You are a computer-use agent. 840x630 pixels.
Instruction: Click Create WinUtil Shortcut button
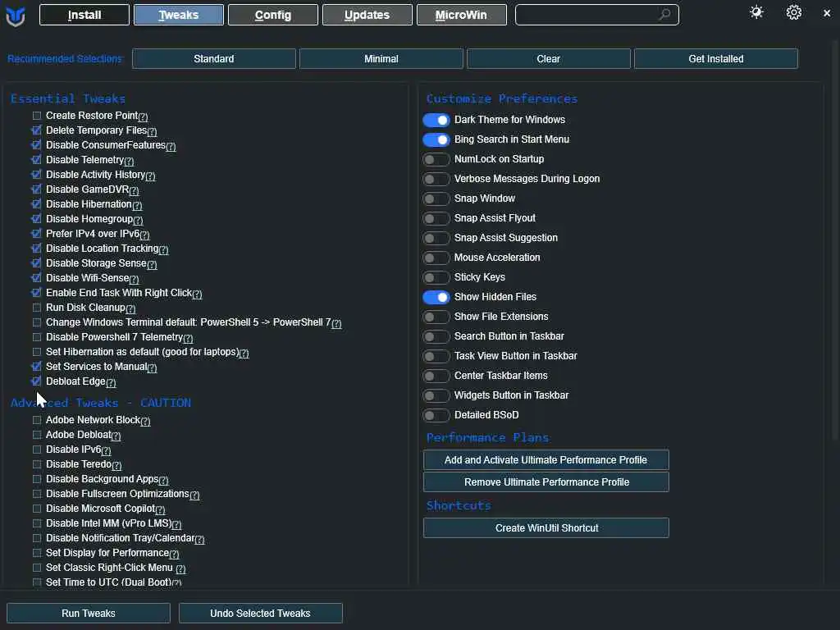click(546, 527)
